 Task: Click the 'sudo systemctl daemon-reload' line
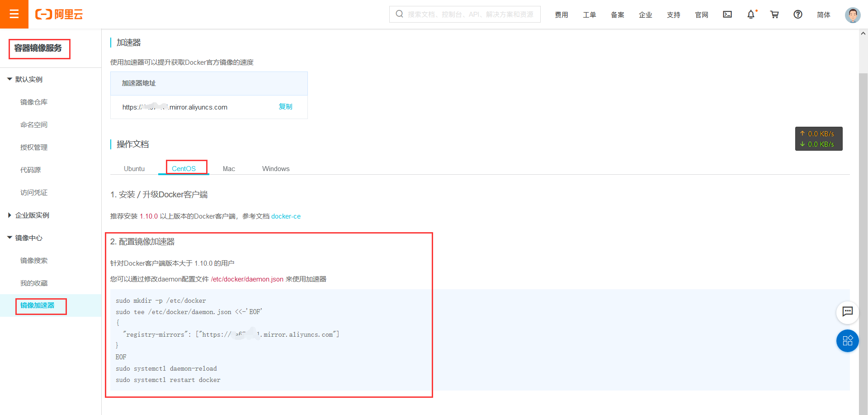click(166, 368)
